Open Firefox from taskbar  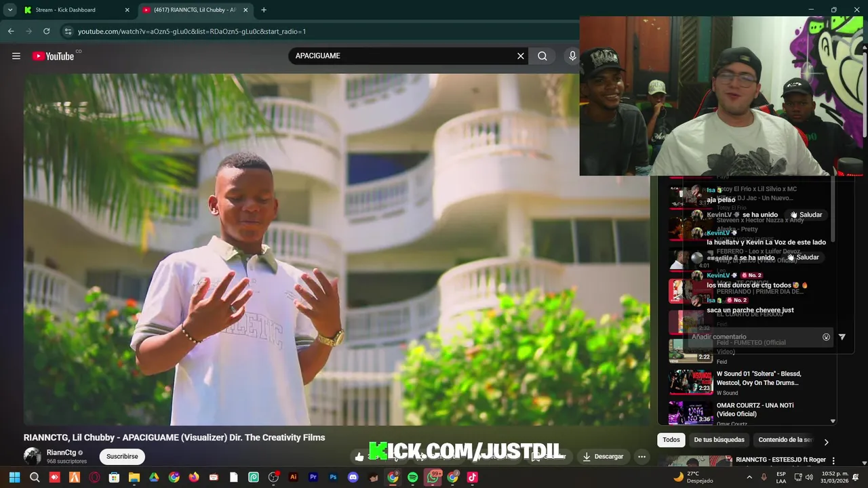pos(194,477)
